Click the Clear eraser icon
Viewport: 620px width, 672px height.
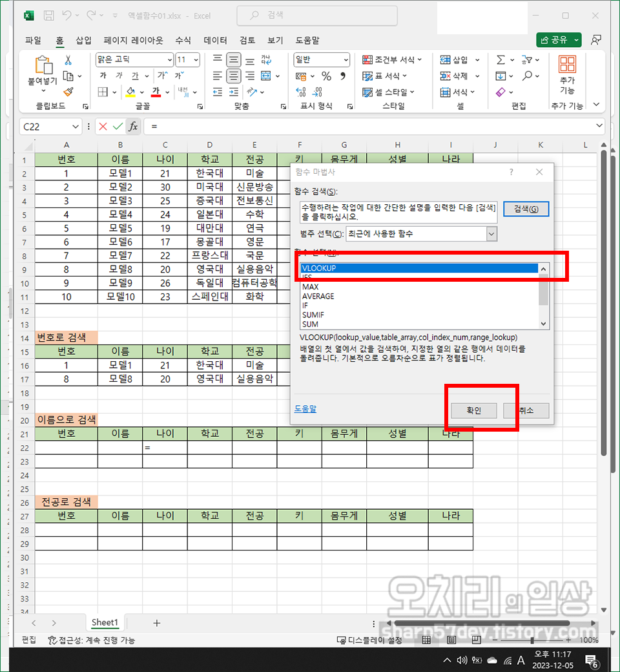501,92
